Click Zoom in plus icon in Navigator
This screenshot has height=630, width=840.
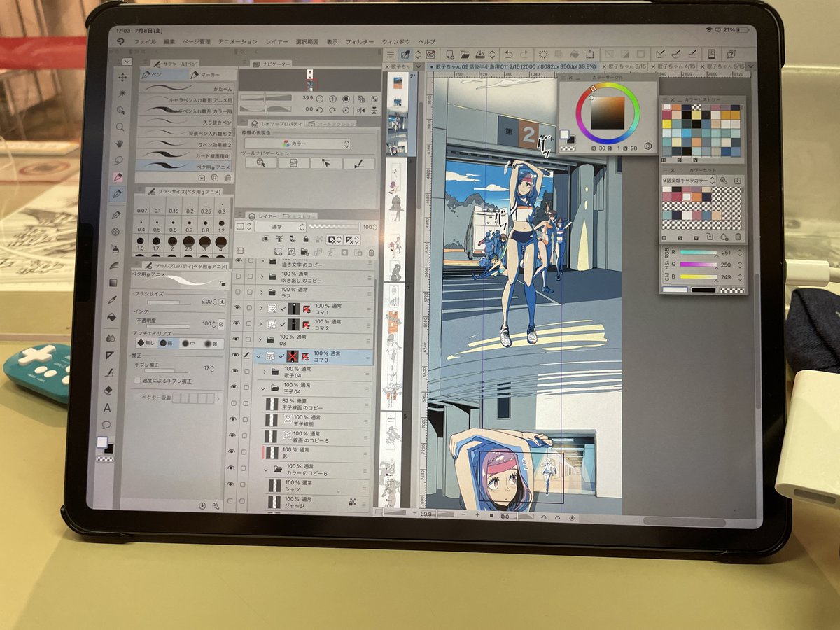[333, 99]
